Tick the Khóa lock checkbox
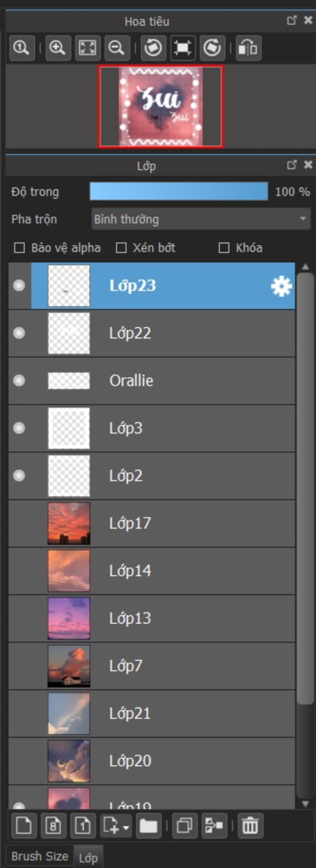 pos(224,248)
